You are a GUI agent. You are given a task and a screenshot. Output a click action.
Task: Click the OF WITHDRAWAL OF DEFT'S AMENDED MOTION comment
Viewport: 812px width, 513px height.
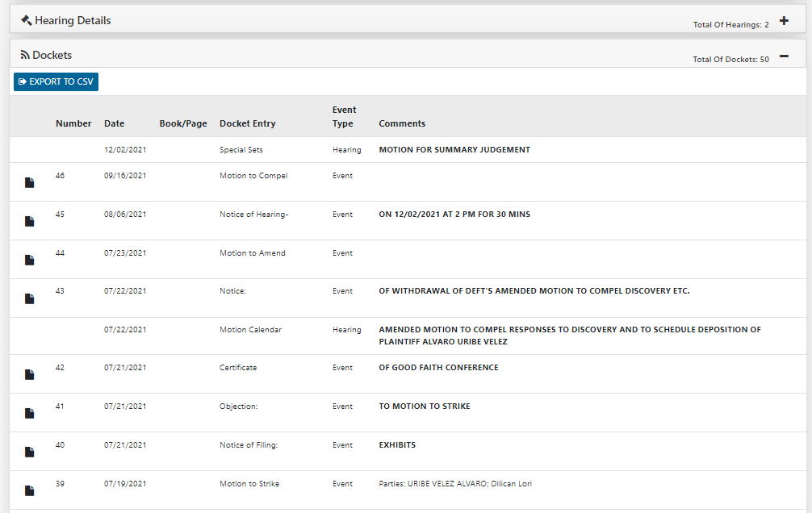click(x=534, y=291)
